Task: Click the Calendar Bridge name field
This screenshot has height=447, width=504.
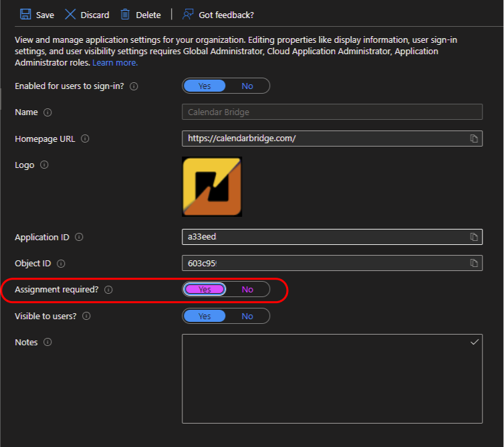Action: coord(332,112)
